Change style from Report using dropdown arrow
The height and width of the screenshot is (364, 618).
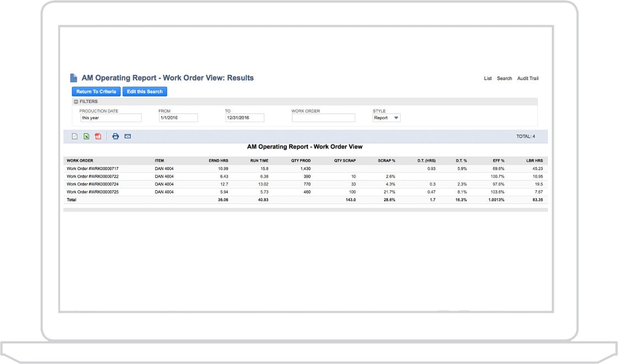pos(396,117)
